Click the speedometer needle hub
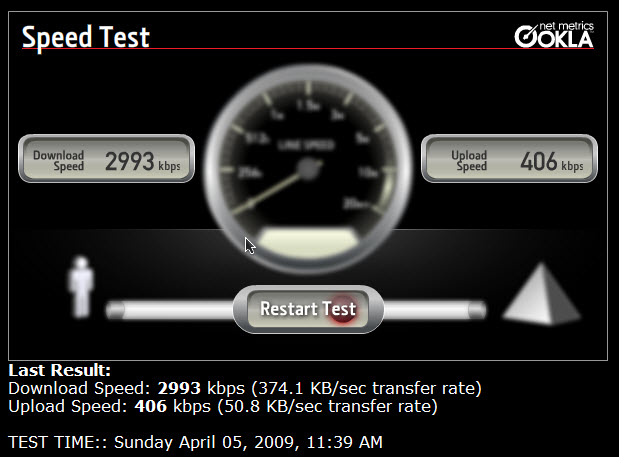 (307, 167)
